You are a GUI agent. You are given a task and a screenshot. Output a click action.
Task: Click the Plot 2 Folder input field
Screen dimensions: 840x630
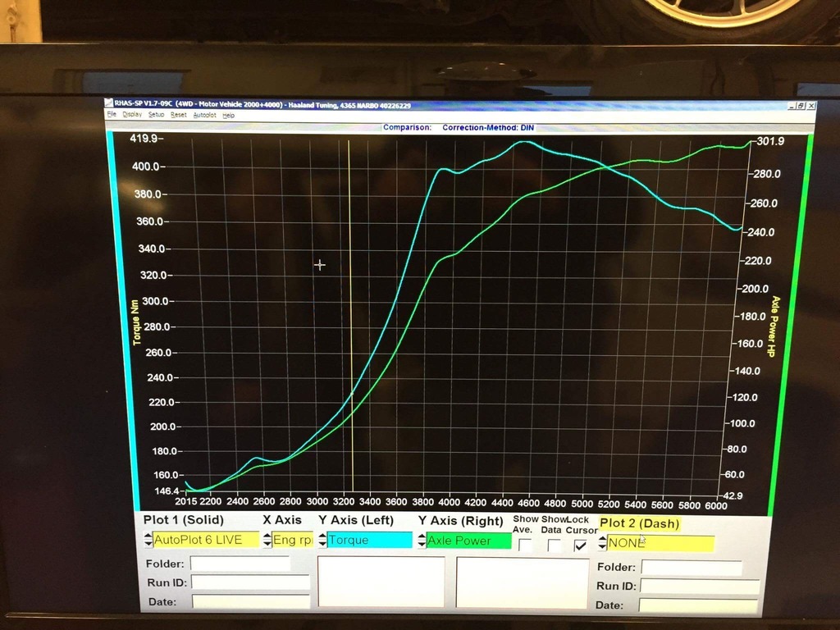[x=692, y=568]
